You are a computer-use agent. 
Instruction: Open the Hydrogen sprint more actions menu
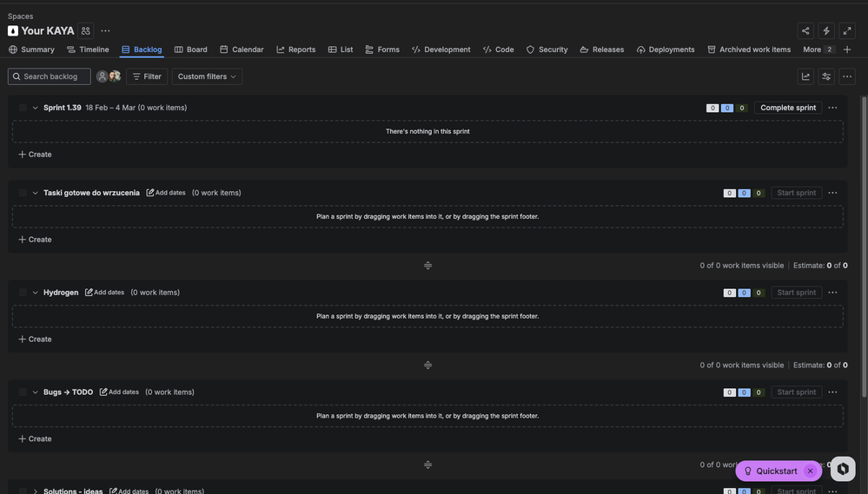[832, 293]
